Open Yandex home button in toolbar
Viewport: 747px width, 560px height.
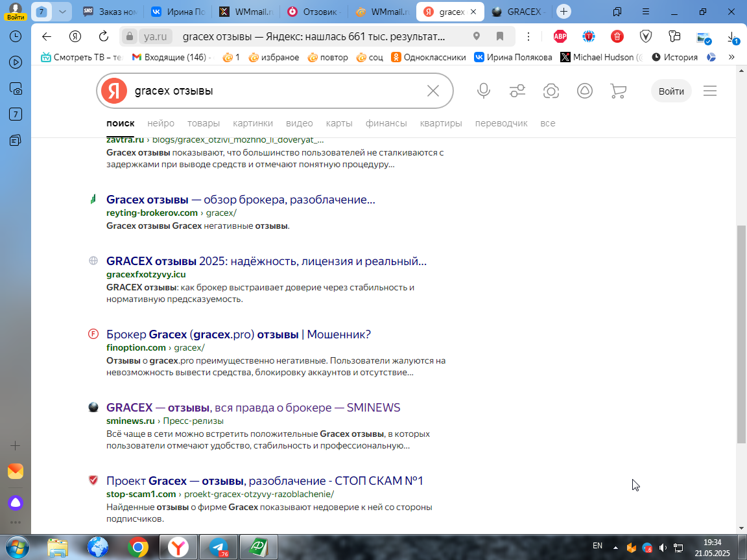tap(75, 36)
